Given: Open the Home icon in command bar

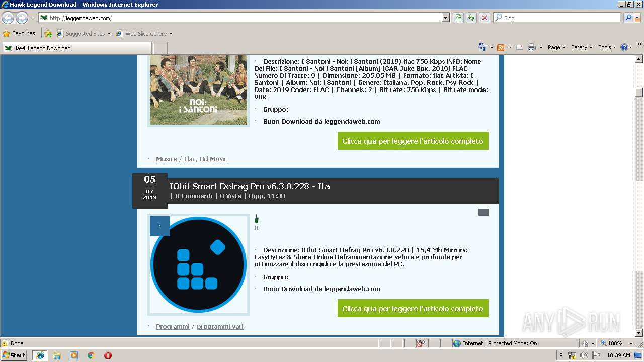Looking at the screenshot, I should coord(482,47).
